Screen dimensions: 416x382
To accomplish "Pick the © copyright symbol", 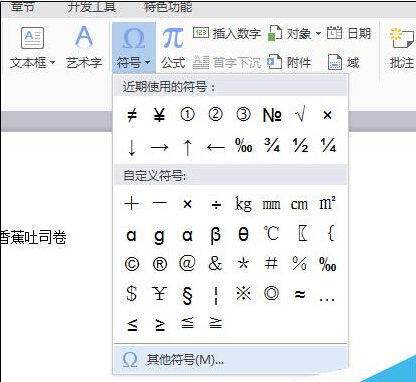I will (x=132, y=265).
